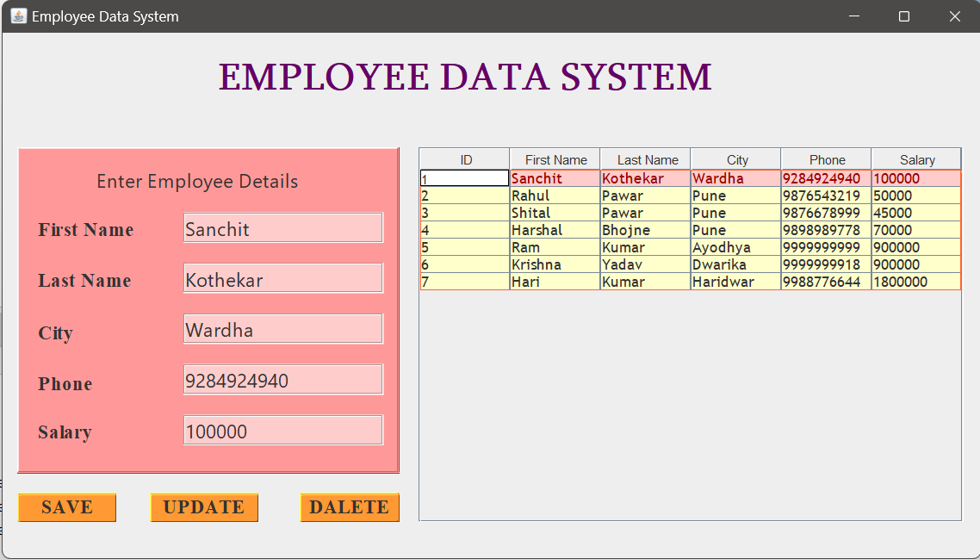Select Sanchit's highlighted table row
Viewport: 980px width, 559px height.
(555, 178)
